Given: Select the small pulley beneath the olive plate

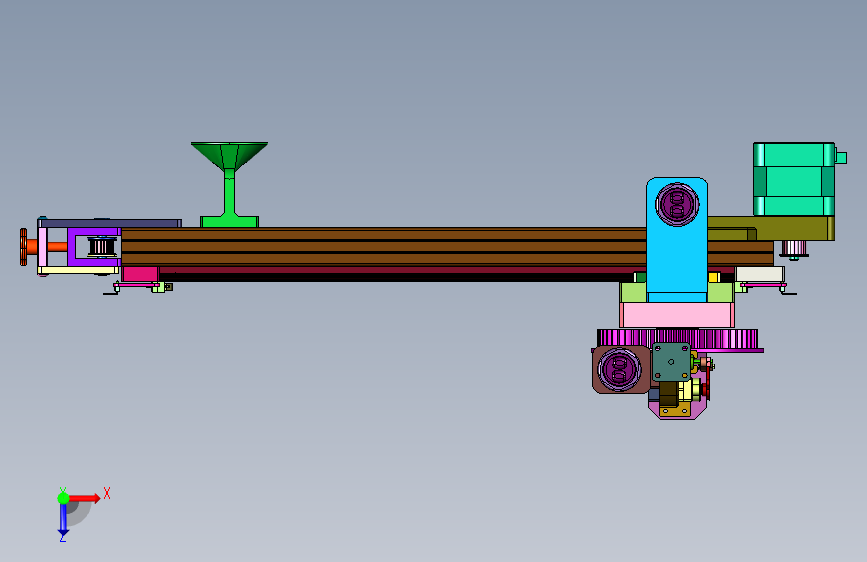Looking at the screenshot, I should pyautogui.click(x=794, y=249).
